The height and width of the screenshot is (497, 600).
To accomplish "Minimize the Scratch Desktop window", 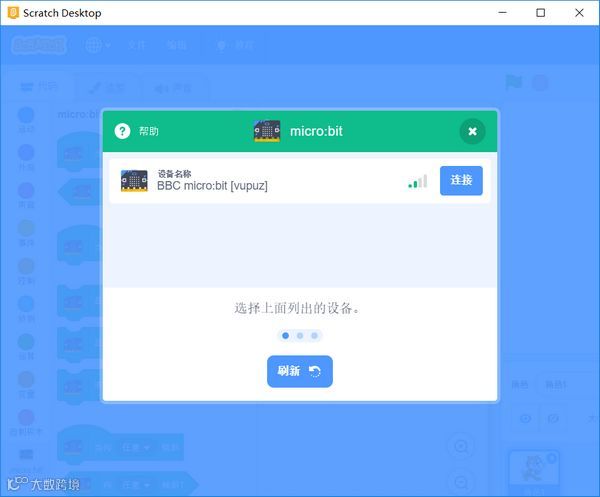I will [x=502, y=13].
